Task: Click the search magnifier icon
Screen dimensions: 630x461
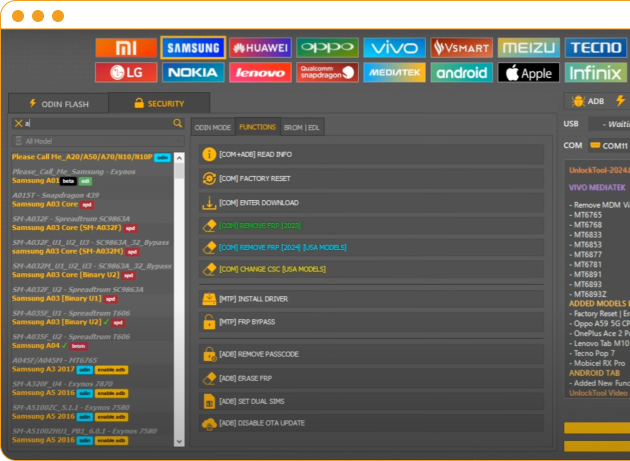Action: click(x=178, y=123)
